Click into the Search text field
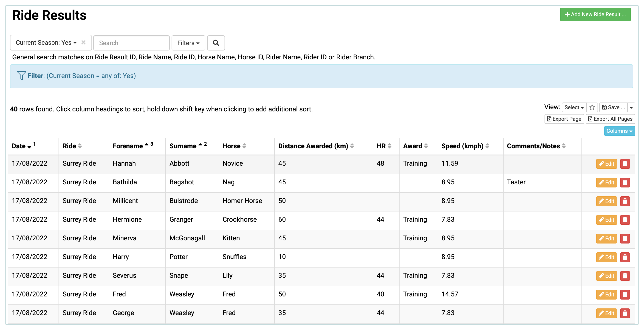 (x=131, y=43)
